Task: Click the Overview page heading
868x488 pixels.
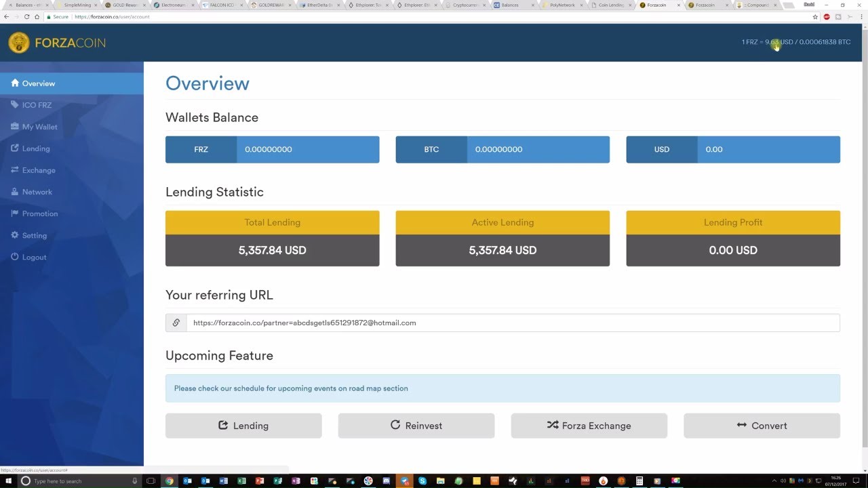Action: click(x=208, y=83)
